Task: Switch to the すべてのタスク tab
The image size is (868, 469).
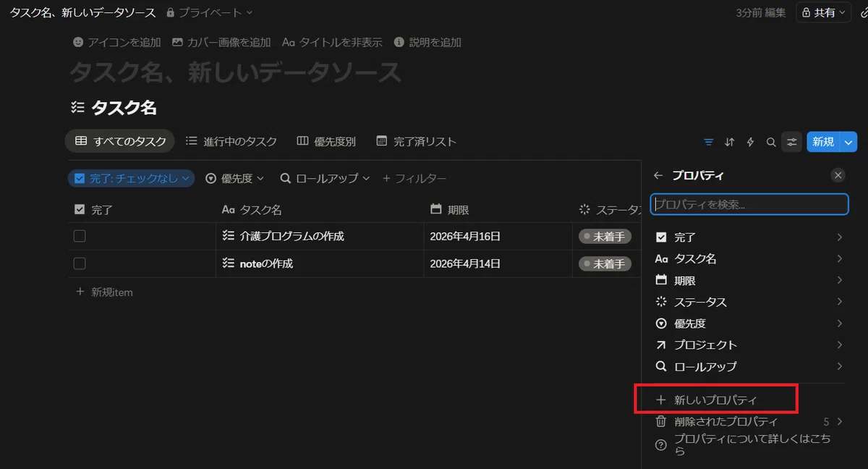Action: (120, 141)
